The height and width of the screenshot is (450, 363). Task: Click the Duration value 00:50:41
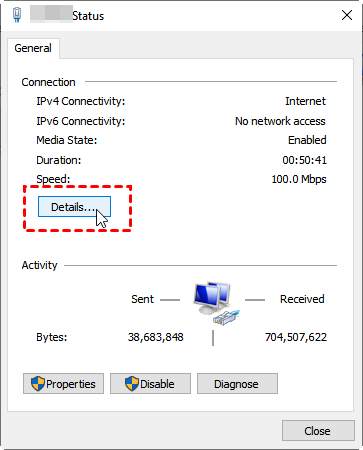304,160
